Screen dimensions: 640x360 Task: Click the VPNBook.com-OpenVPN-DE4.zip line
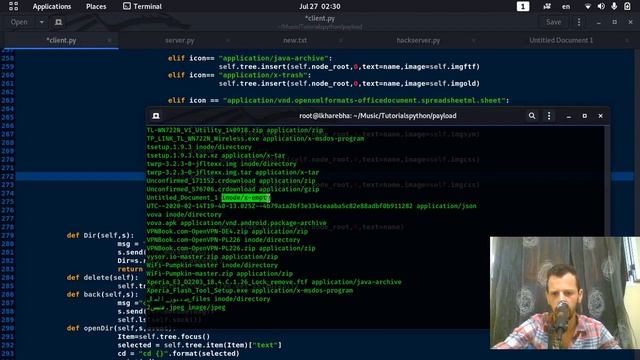tap(227, 231)
